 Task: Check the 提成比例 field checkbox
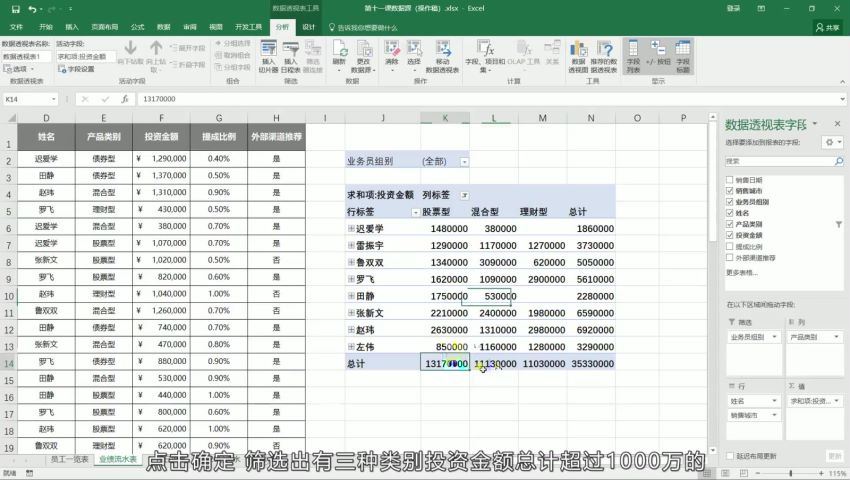(730, 246)
